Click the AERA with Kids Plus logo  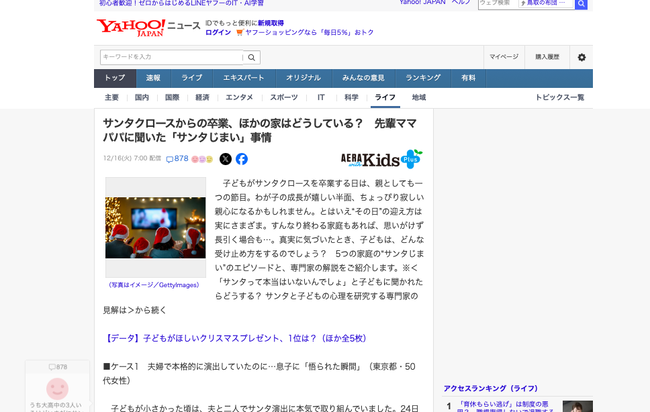pyautogui.click(x=381, y=159)
